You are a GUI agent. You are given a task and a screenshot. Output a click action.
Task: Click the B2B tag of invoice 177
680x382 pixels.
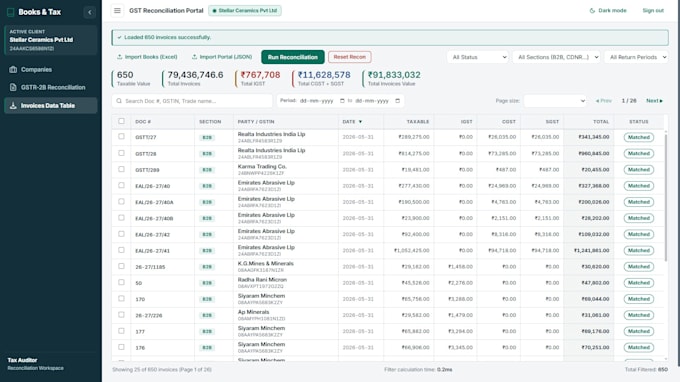(207, 332)
